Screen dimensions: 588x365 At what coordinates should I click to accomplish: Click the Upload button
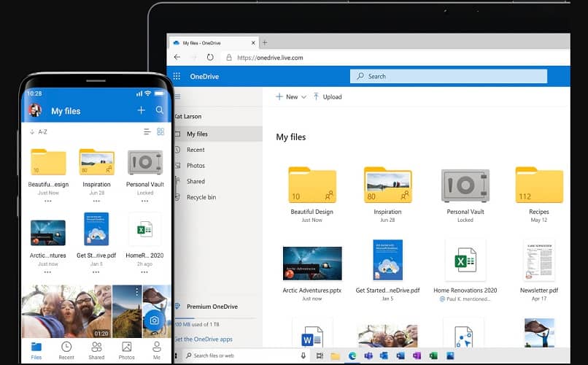[x=328, y=97]
